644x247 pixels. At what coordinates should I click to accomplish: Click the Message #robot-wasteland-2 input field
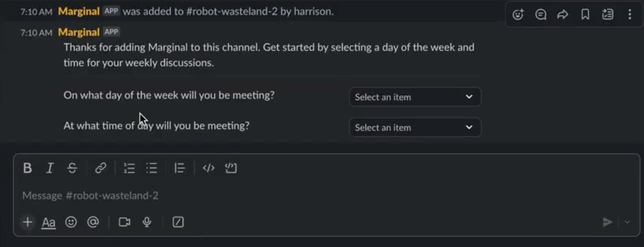click(327, 196)
